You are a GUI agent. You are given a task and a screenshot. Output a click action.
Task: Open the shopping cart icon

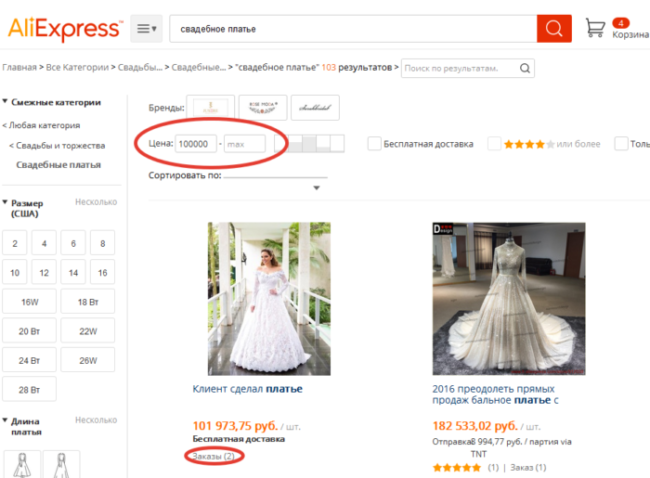click(595, 28)
